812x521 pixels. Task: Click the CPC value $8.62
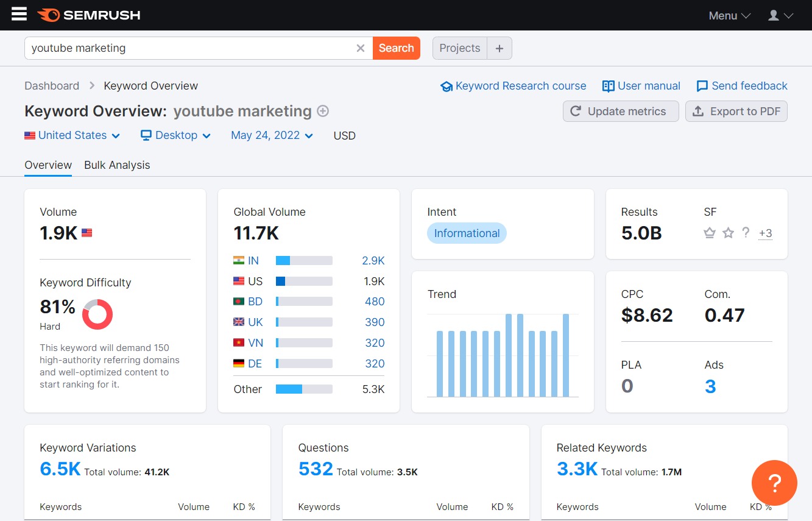[x=647, y=315]
